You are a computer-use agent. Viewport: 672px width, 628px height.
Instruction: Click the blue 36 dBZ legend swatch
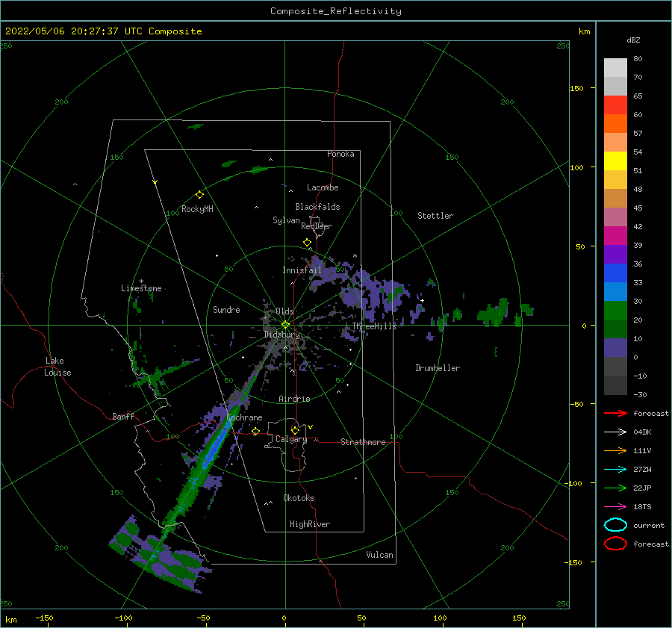615,273
